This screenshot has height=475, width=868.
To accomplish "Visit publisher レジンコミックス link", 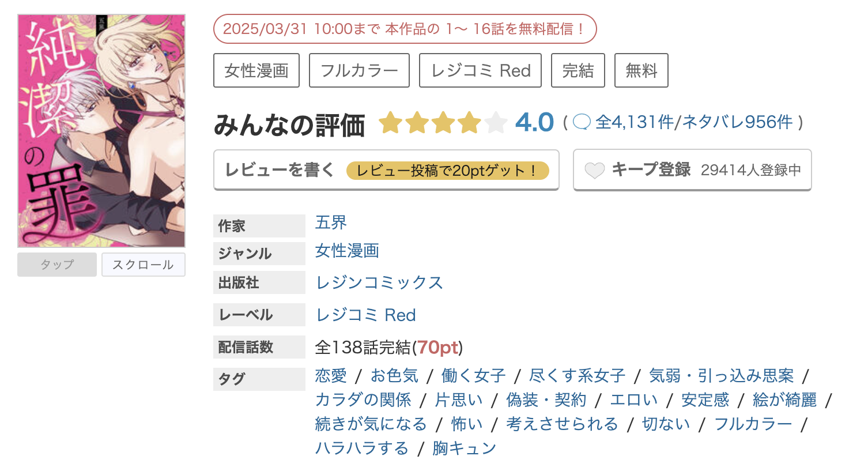I will tap(378, 282).
